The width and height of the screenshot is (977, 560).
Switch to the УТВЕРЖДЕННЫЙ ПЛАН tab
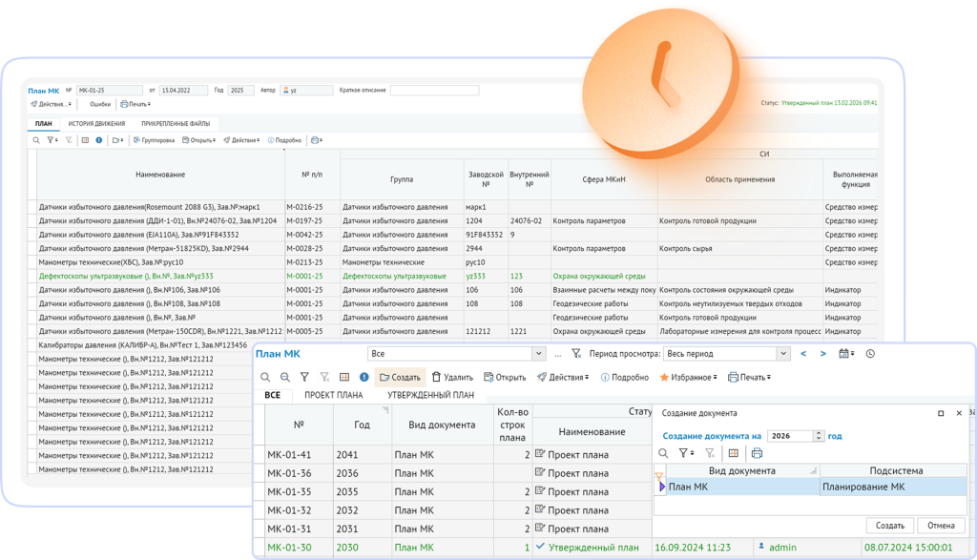pos(430,395)
